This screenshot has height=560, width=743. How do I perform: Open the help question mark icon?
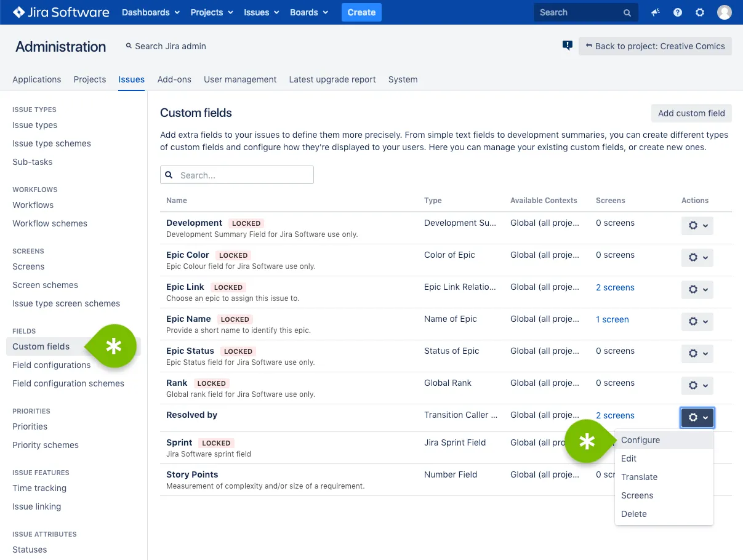coord(678,12)
